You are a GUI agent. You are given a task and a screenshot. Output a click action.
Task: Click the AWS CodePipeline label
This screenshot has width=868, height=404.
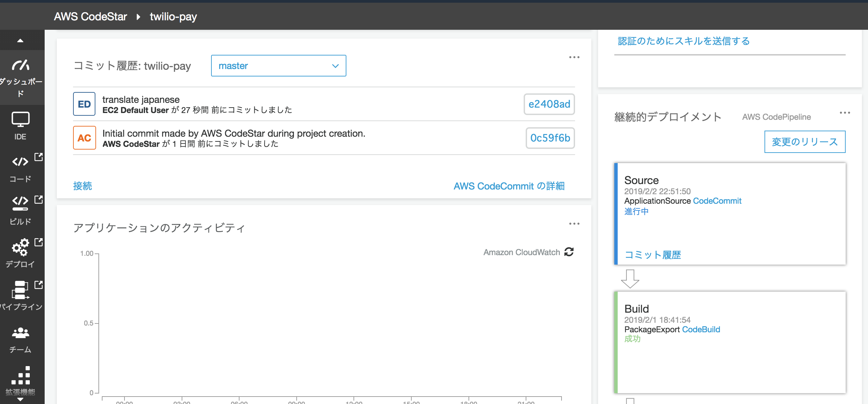pos(776,117)
